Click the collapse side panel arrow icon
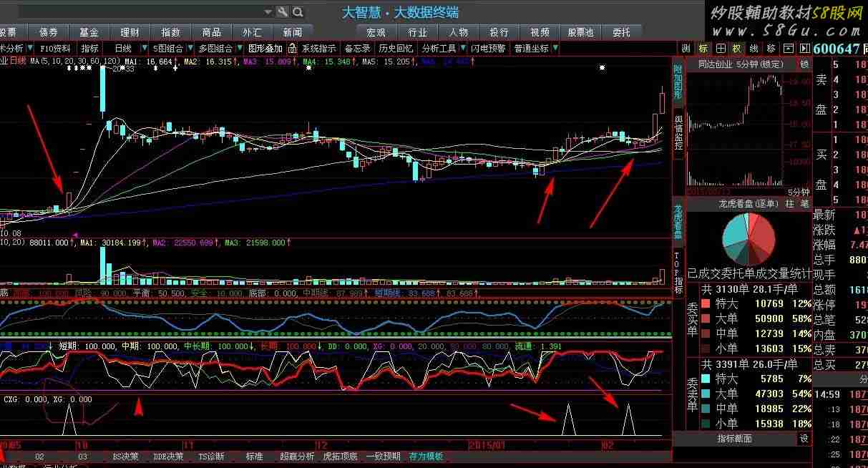Image resolution: width=868 pixels, height=468 pixels. point(804,49)
